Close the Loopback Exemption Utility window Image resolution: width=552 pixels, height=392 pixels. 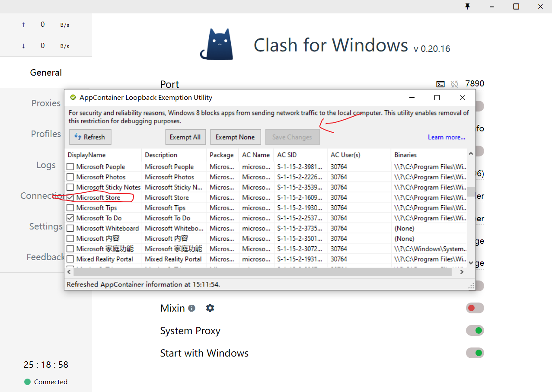pyautogui.click(x=463, y=98)
